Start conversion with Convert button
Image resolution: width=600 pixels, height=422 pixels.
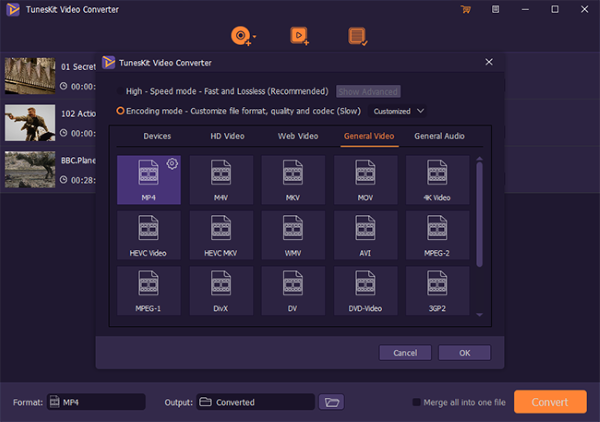point(550,402)
